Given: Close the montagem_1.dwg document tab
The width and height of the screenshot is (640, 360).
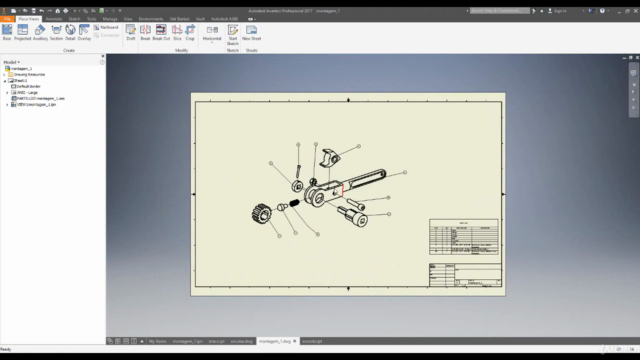Looking at the screenshot, I should point(295,341).
